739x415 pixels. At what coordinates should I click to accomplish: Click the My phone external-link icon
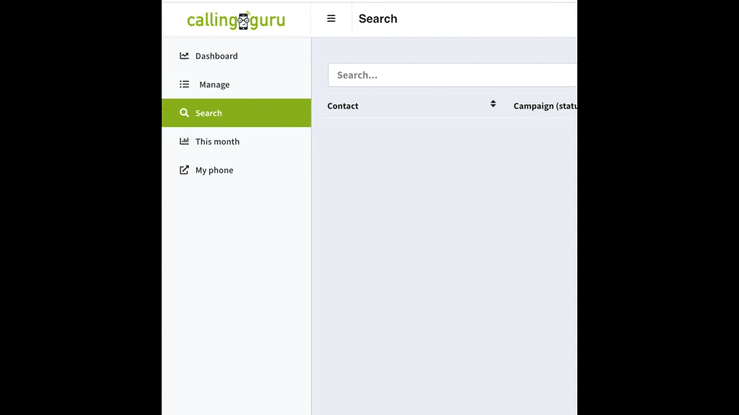pos(184,170)
